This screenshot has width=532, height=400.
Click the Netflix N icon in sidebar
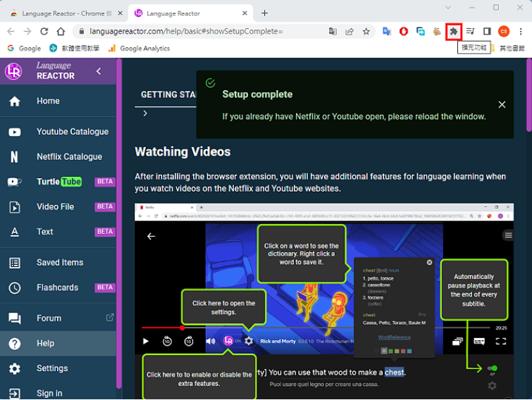14,157
